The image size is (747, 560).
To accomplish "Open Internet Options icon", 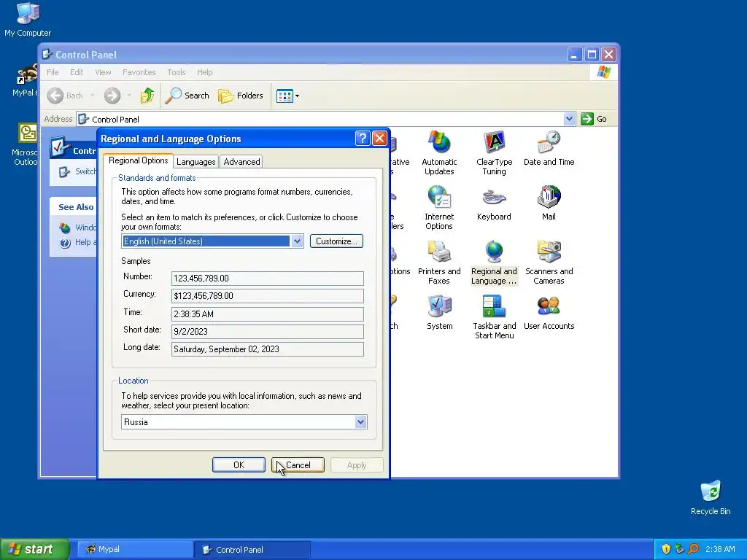I will coord(438,208).
